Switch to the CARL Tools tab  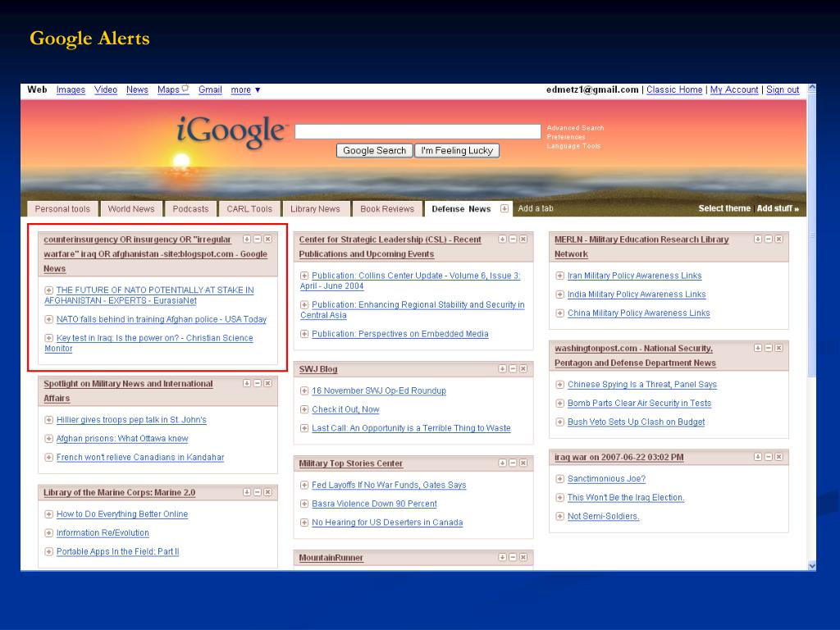(249, 209)
